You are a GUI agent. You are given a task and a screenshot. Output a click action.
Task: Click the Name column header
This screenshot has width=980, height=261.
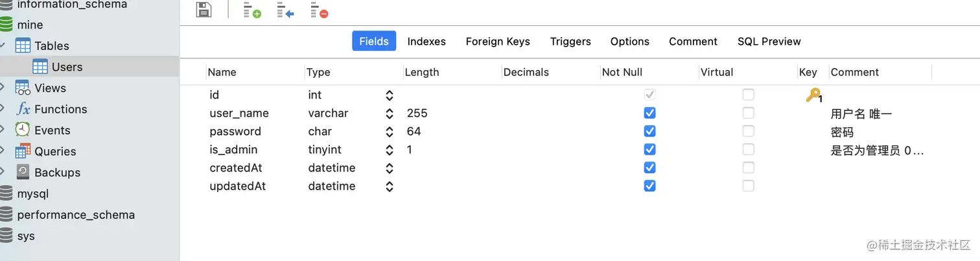pos(222,72)
